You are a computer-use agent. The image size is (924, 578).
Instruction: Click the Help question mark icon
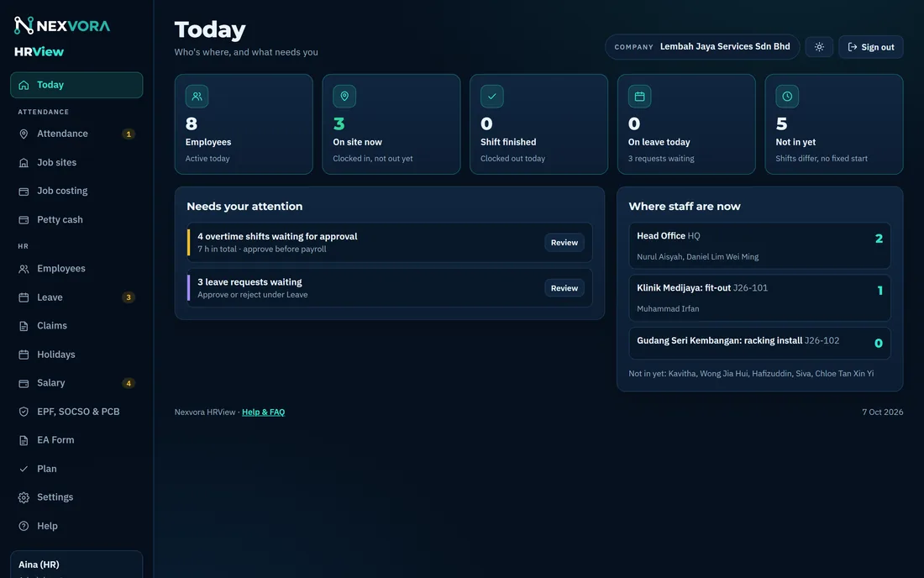[24, 526]
